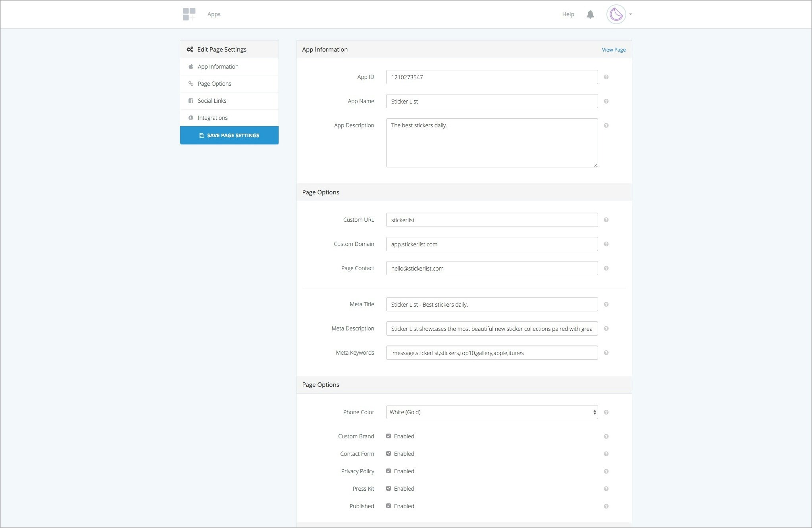
Task: Open the View Page link
Action: click(614, 50)
